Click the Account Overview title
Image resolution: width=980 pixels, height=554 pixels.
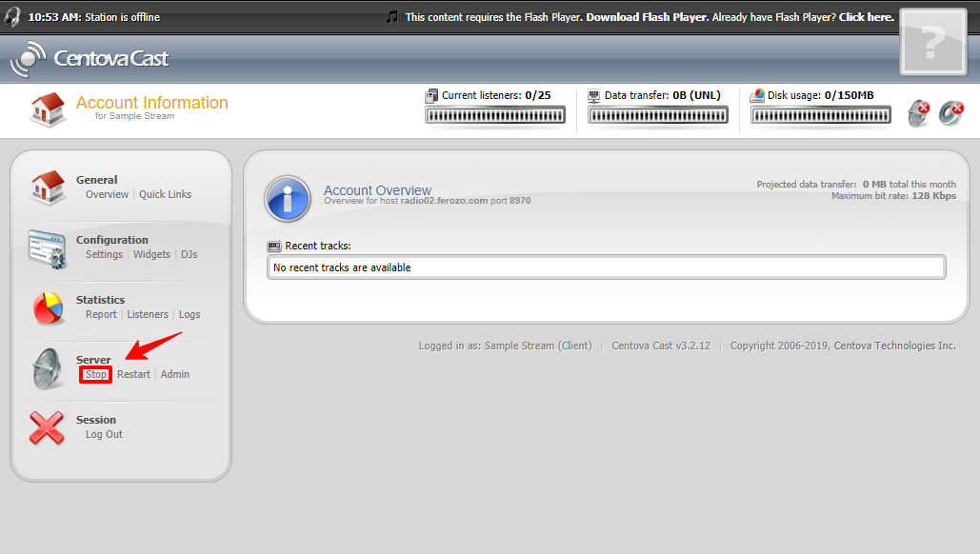pos(377,189)
